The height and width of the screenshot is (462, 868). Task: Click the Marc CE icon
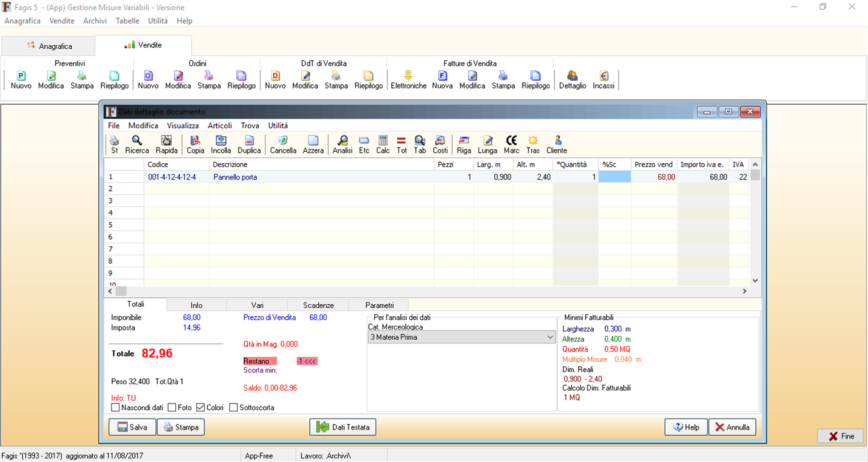click(512, 145)
